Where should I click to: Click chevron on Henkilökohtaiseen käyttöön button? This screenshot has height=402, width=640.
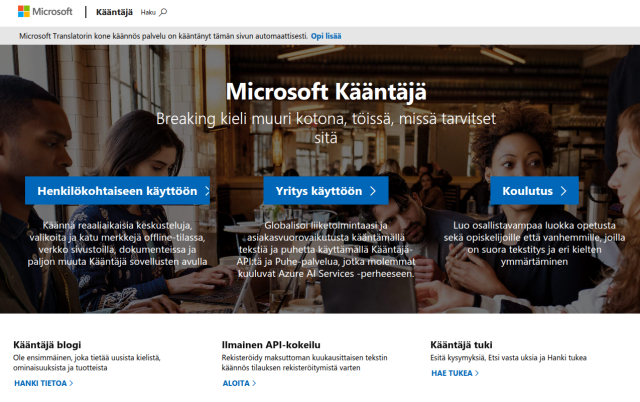point(206,190)
